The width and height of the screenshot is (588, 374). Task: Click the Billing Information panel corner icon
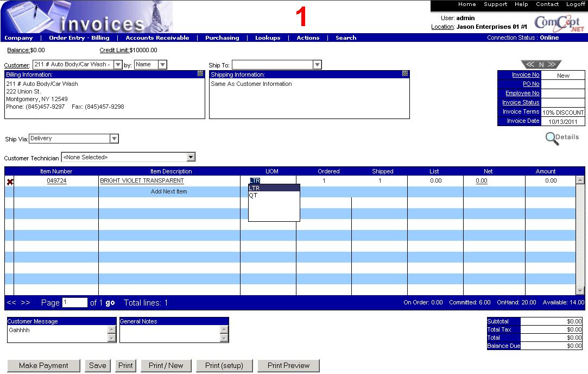click(200, 74)
